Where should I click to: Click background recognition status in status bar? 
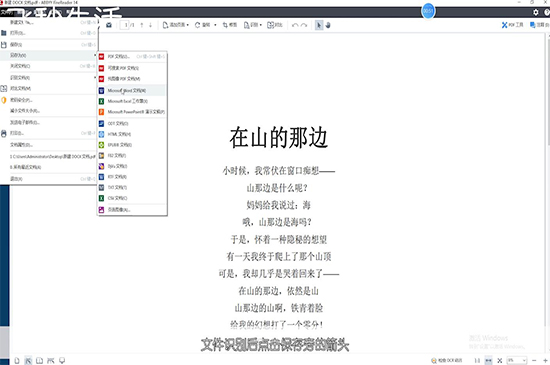pos(447,360)
